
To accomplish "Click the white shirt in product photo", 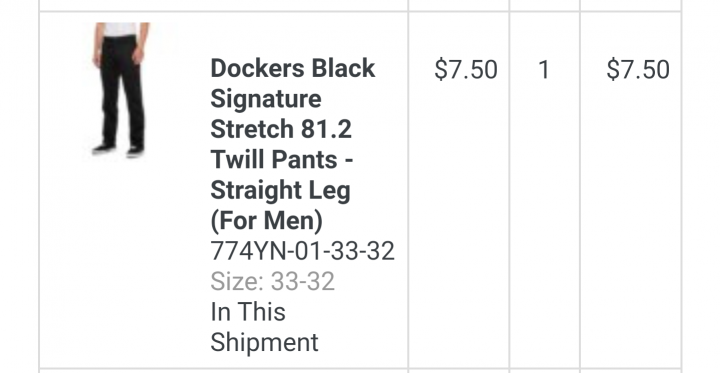I will click(120, 29).
